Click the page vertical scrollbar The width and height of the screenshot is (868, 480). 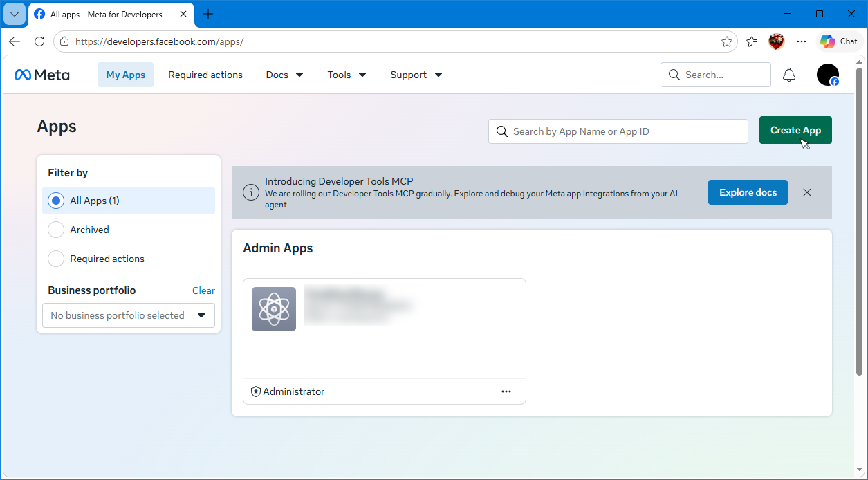860,221
